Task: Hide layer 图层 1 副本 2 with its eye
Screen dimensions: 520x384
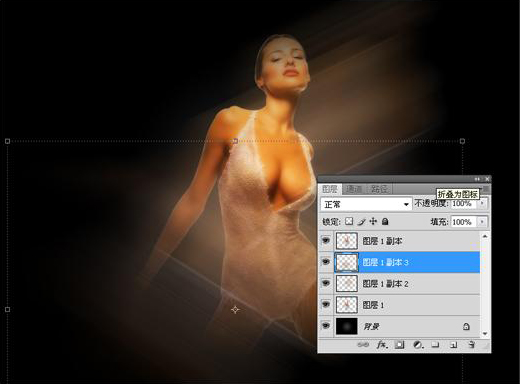Action: tap(326, 283)
